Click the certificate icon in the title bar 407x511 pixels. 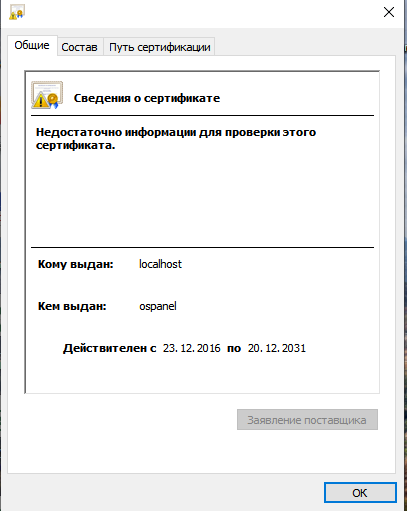[x=17, y=12]
